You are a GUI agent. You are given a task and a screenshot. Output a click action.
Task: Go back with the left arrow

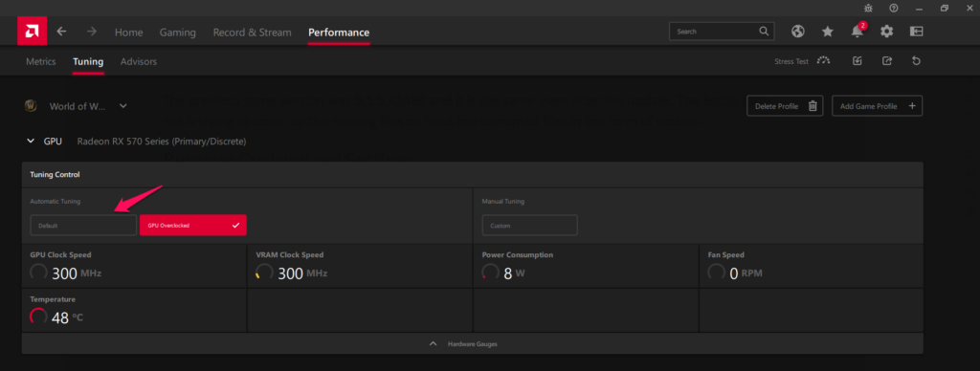[61, 32]
